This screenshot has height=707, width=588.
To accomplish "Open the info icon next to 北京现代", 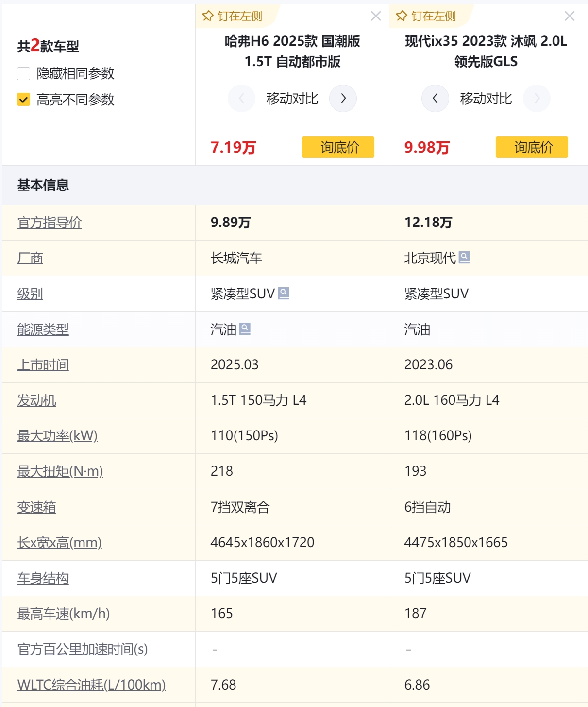I will pyautogui.click(x=464, y=257).
